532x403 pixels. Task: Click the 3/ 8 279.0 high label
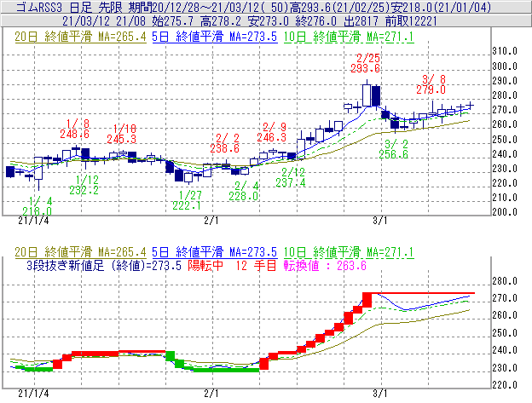(x=431, y=84)
